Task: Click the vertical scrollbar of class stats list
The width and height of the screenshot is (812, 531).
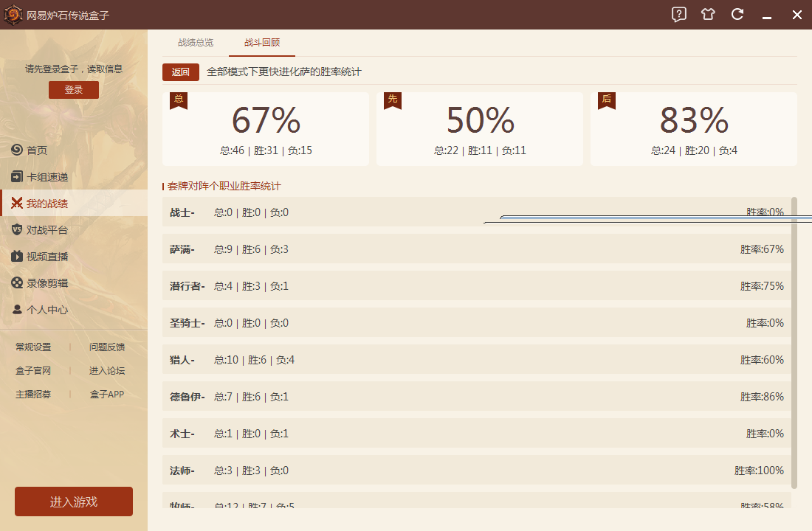Action: 794,339
